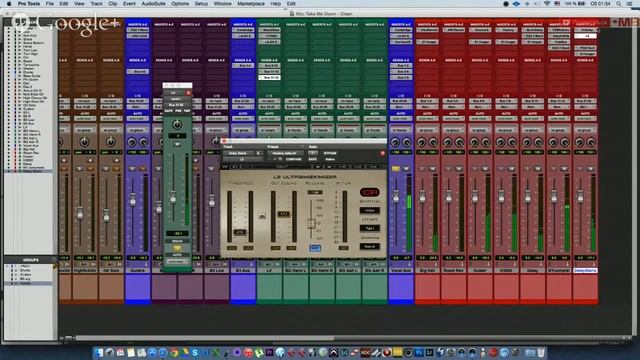Open the Vocal Aux group assignment dropdown
Image resolution: width=640 pixels, height=360 pixels.
[x=401, y=130]
